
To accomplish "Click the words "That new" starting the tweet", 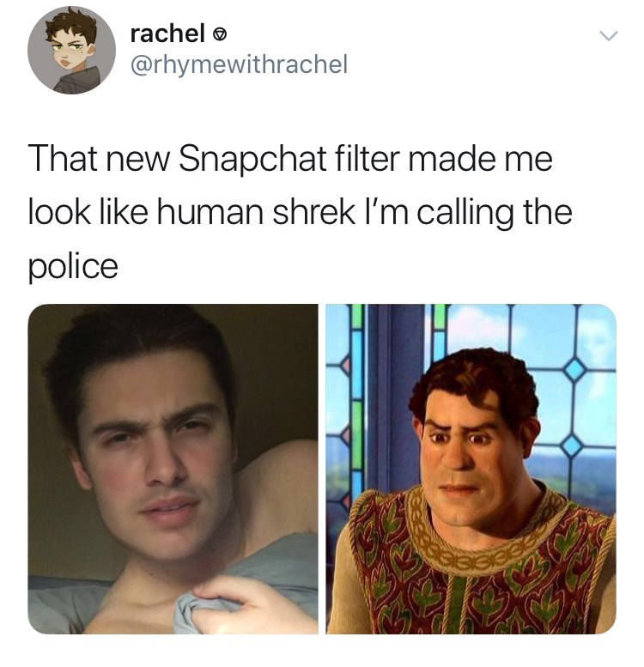I will click(99, 159).
